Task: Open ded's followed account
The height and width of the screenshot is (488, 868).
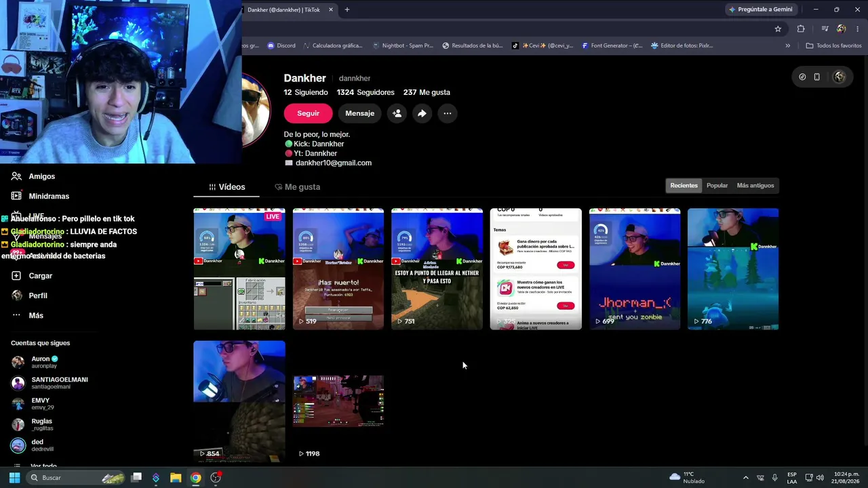Action: point(33,445)
